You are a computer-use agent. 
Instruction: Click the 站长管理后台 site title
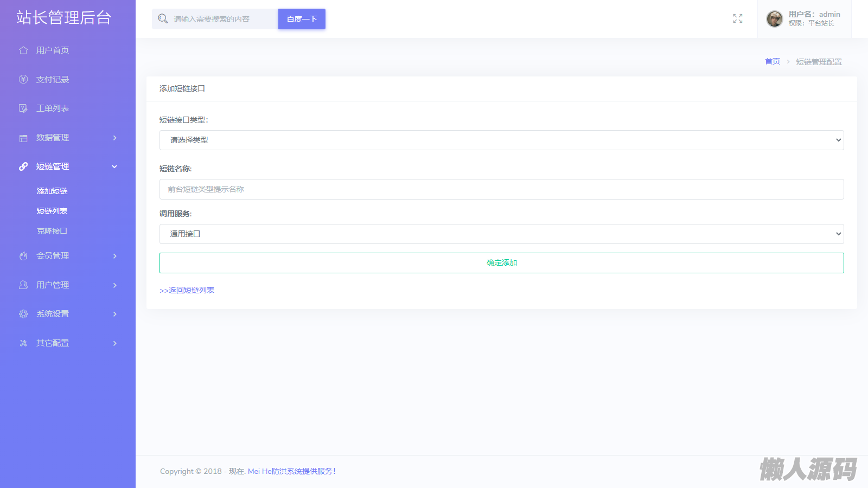tap(63, 18)
